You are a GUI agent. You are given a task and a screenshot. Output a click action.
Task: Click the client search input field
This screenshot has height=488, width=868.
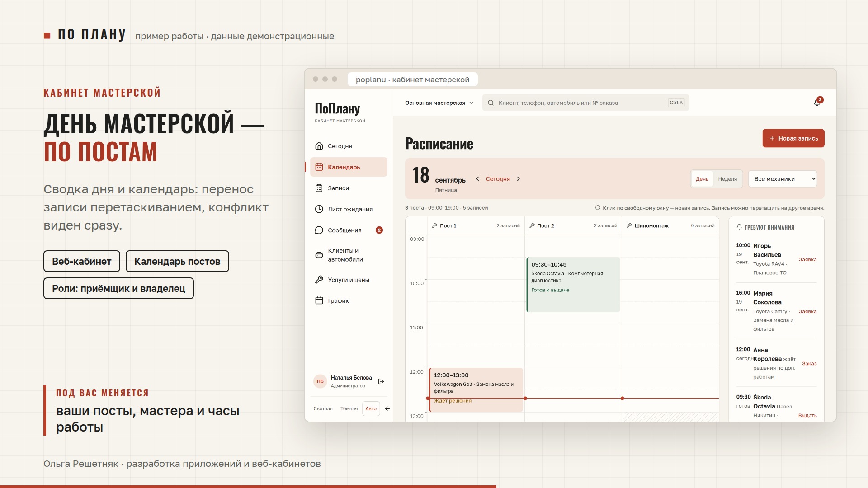pyautogui.click(x=585, y=103)
